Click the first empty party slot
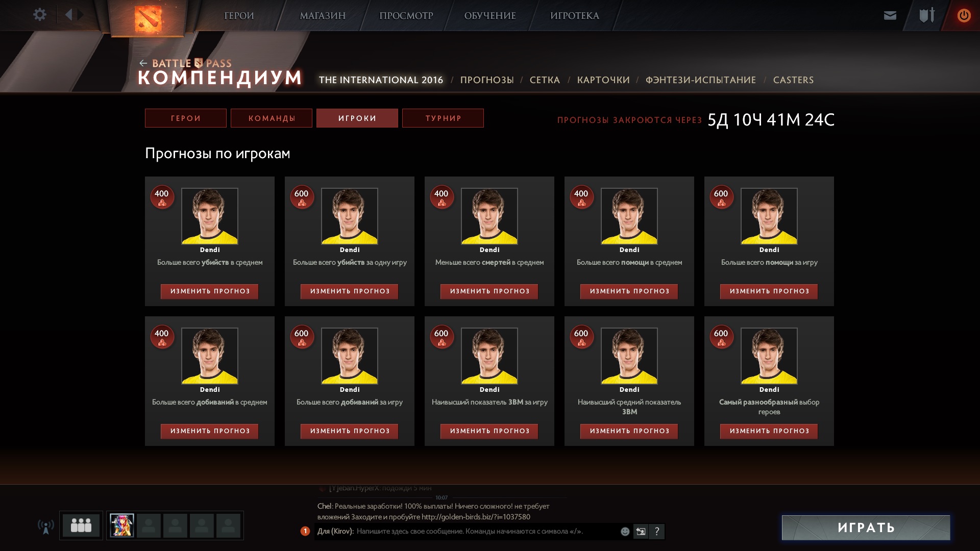The height and width of the screenshot is (551, 980). [149, 525]
